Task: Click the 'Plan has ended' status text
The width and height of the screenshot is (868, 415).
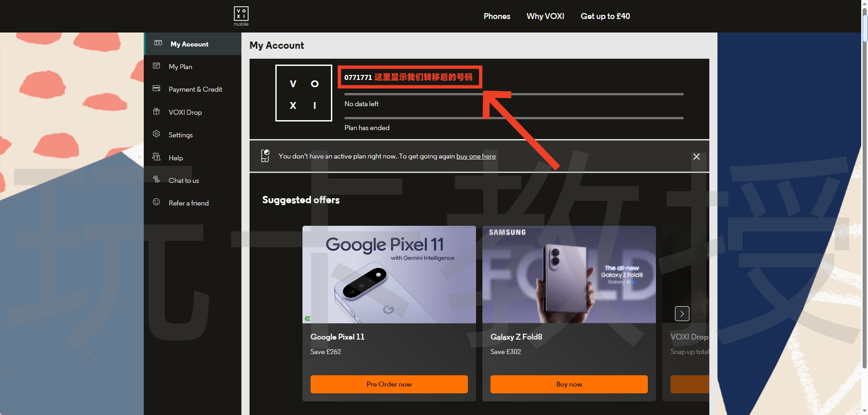Action: point(367,128)
